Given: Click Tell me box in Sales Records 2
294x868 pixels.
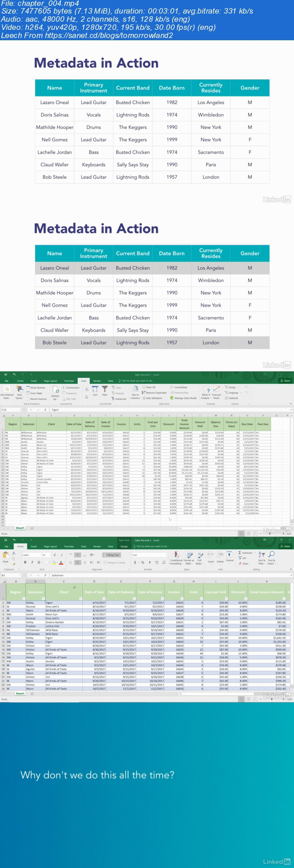Looking at the screenshot, I should click(152, 546).
